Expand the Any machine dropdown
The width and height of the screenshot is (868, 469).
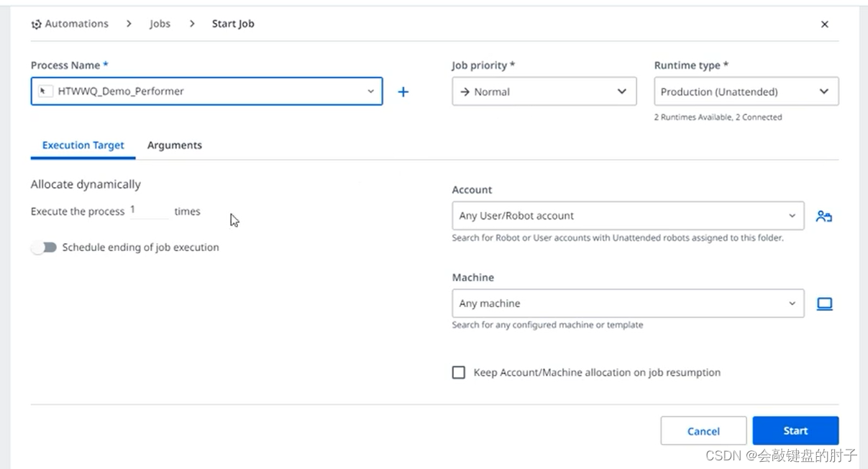(628, 304)
